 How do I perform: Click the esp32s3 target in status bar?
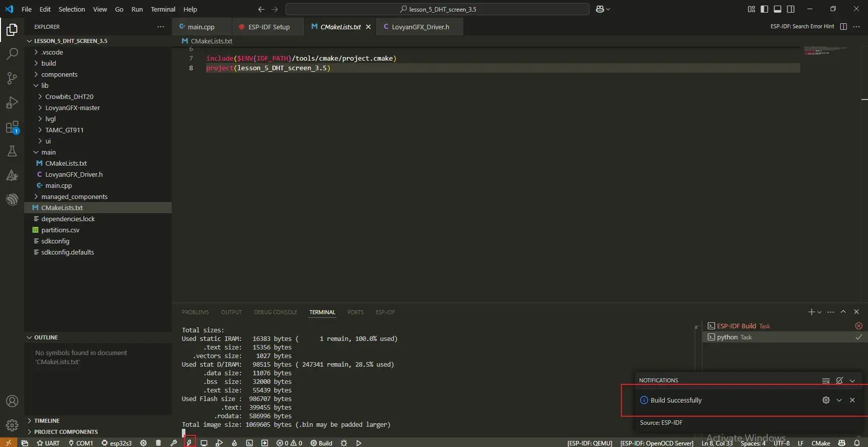click(117, 443)
